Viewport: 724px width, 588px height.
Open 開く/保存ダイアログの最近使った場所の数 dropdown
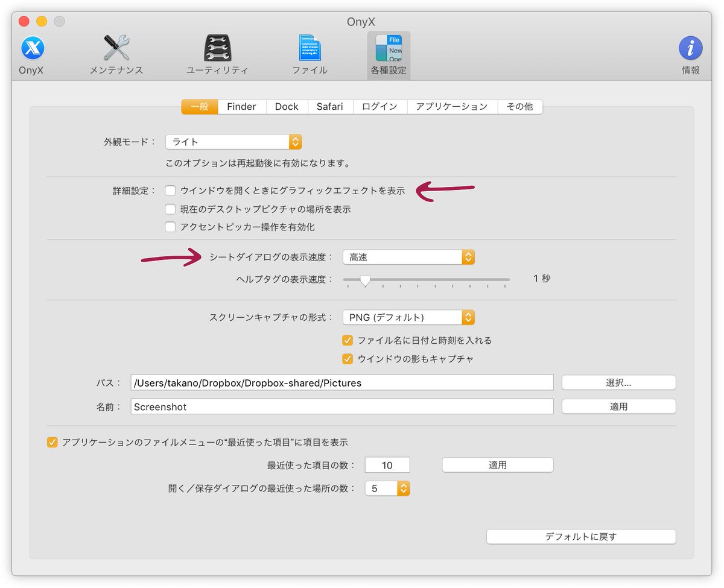[387, 488]
